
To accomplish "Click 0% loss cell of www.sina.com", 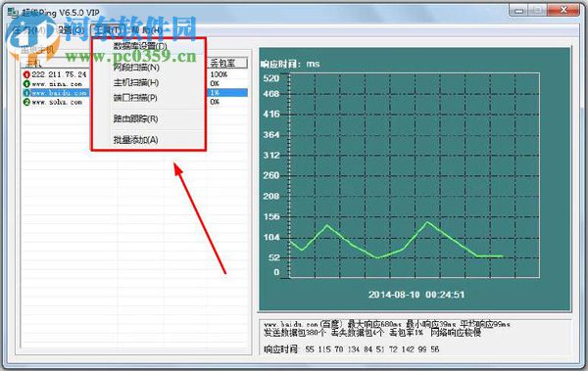I will (x=215, y=83).
